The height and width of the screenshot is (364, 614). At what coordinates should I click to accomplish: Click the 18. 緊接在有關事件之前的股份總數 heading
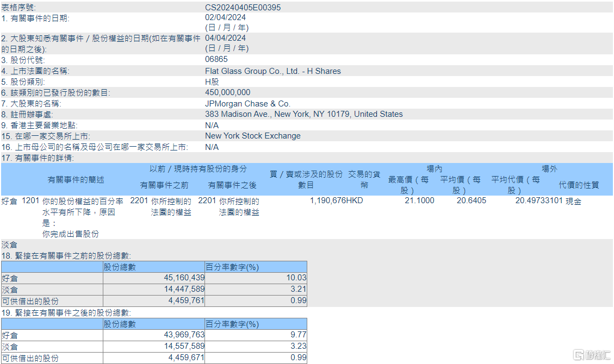[x=66, y=256]
